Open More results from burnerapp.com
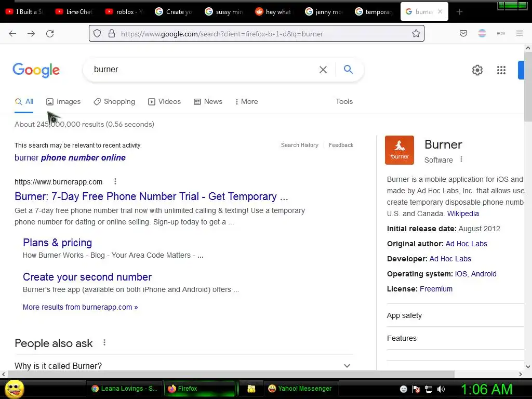 [81, 307]
